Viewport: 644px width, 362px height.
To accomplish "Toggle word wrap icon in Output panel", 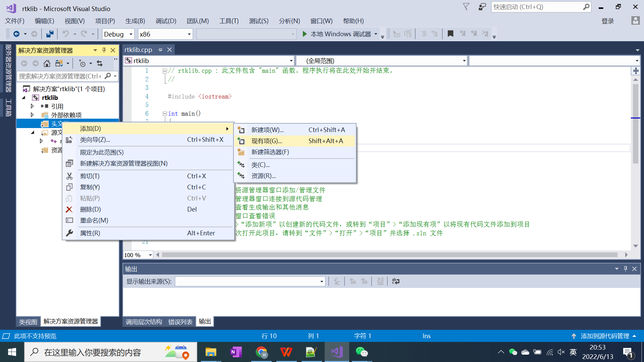I will (x=396, y=281).
